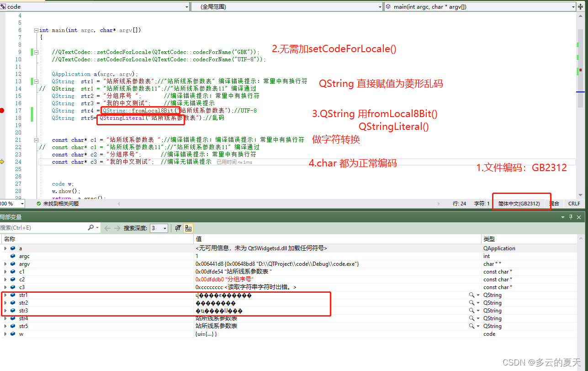Open visualizer dropdown arrow for str3

tap(478, 311)
